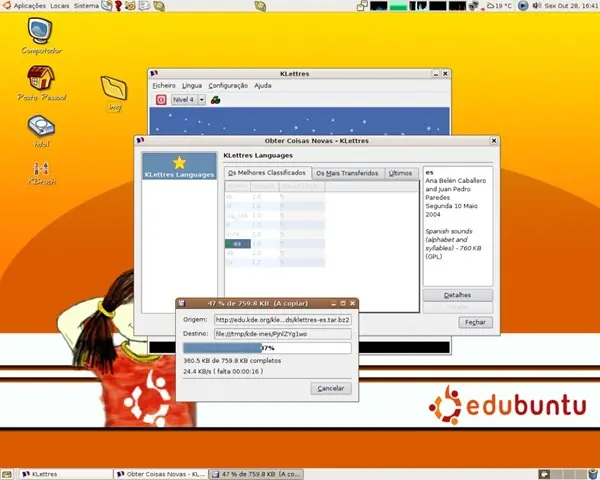Viewport: 600px width, 480px height.
Task: Click the Fechar button
Action: [475, 322]
